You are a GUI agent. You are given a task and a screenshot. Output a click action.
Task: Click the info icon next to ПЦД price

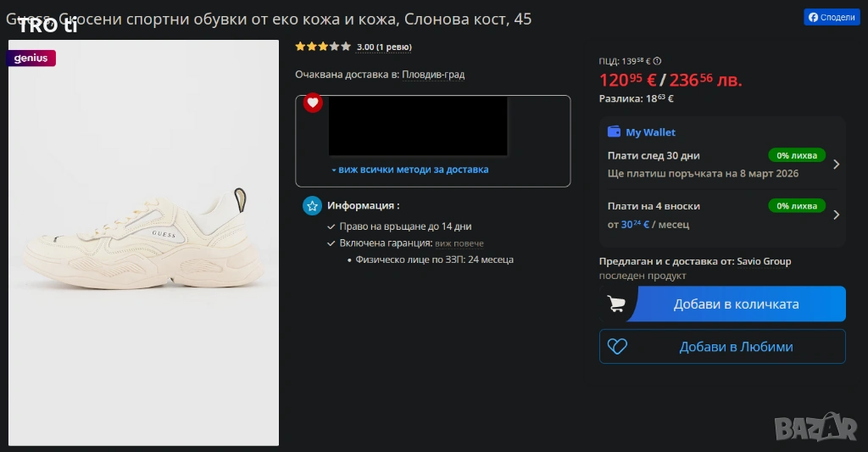(x=658, y=61)
